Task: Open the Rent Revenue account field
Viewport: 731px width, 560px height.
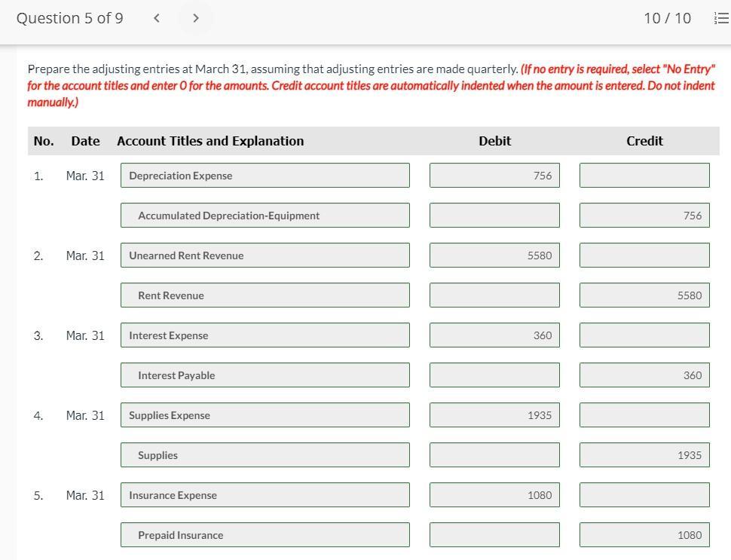Action: (265, 295)
